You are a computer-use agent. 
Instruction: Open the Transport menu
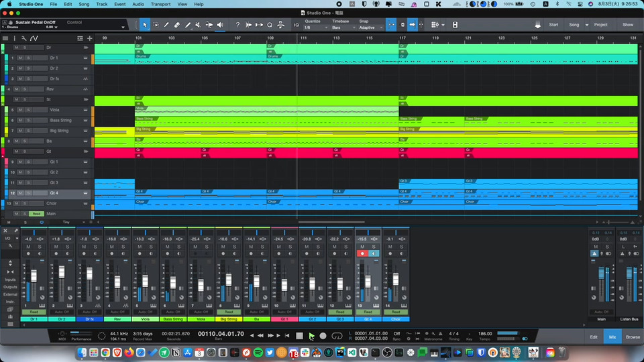click(160, 4)
